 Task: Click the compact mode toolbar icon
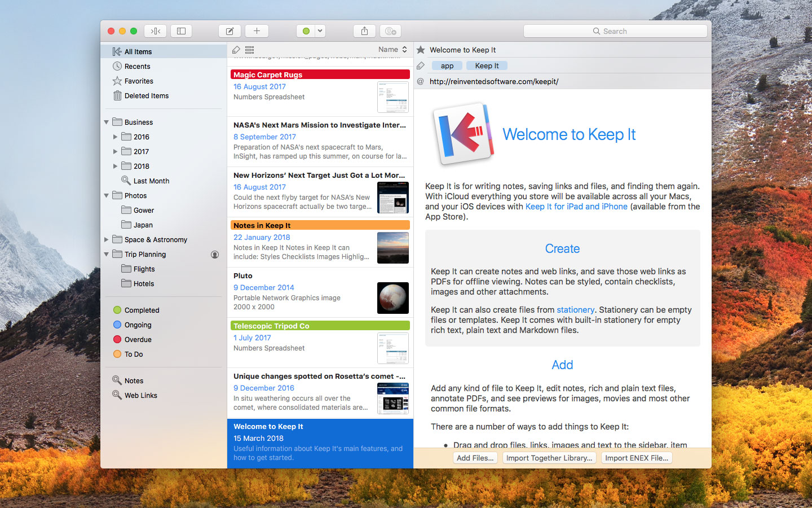click(x=156, y=31)
